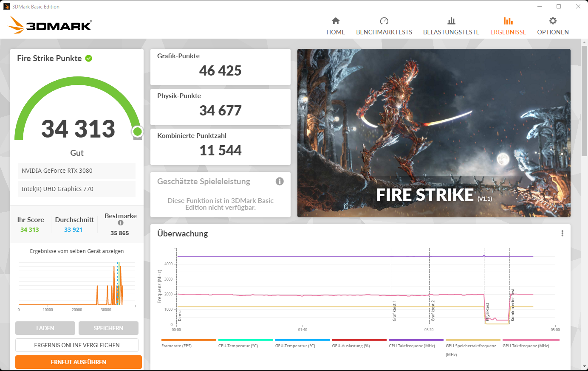
Task: Click the Grafiktest 1 marker in graph
Action: (394, 311)
